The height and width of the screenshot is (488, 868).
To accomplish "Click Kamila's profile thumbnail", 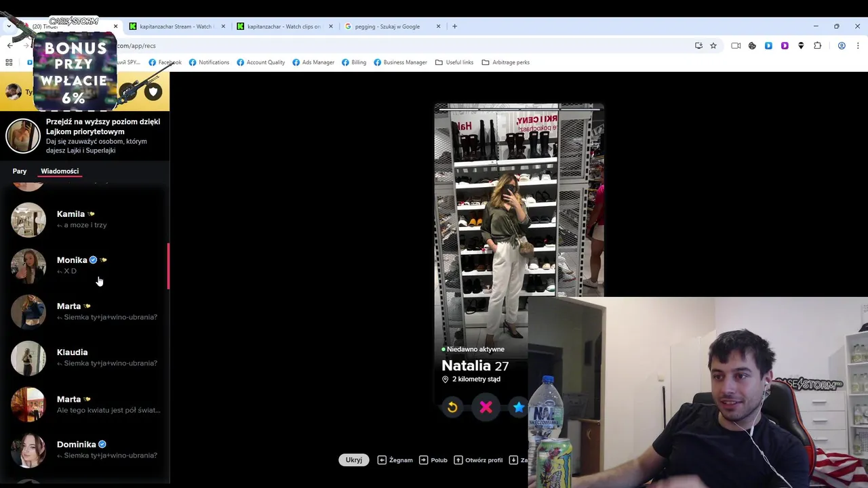I will (x=28, y=220).
